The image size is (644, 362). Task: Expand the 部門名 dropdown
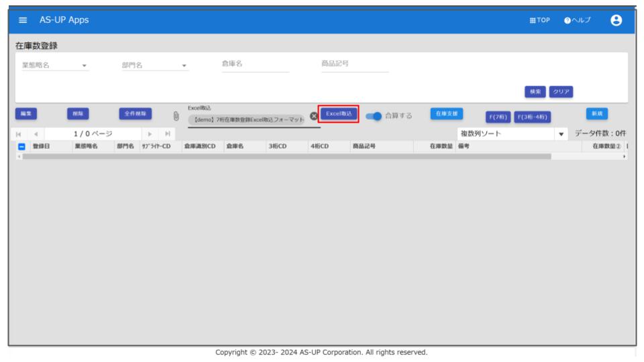(184, 66)
